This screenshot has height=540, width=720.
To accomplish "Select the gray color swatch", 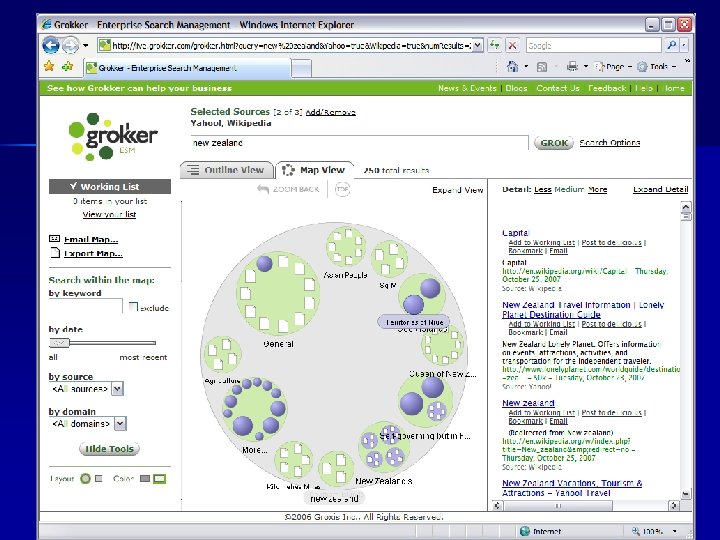I will pyautogui.click(x=145, y=478).
